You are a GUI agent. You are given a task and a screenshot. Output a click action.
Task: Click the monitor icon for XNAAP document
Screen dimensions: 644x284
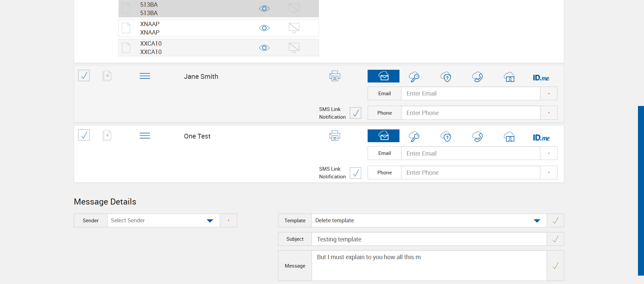294,28
